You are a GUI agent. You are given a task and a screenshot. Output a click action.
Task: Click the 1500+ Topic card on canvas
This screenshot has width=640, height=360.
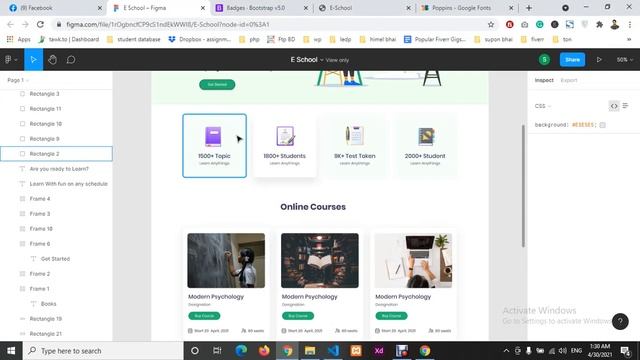pyautogui.click(x=214, y=146)
